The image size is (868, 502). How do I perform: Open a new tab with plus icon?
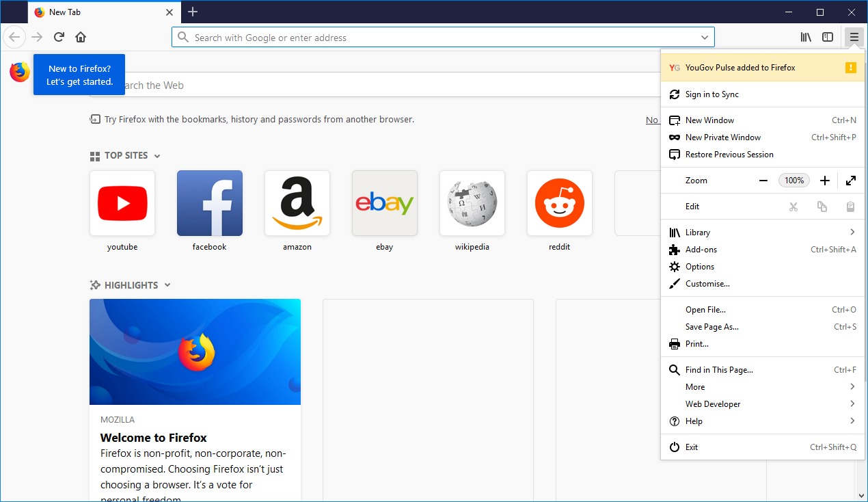click(193, 12)
